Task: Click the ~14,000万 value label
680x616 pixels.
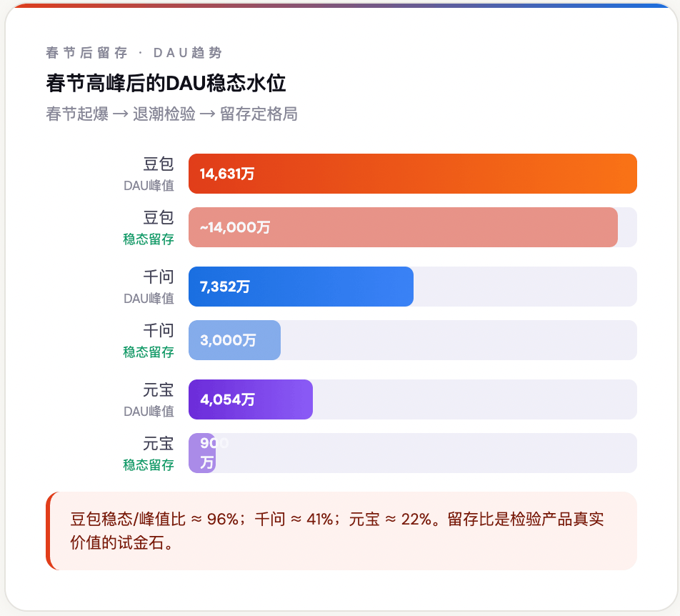Action: coord(235,227)
